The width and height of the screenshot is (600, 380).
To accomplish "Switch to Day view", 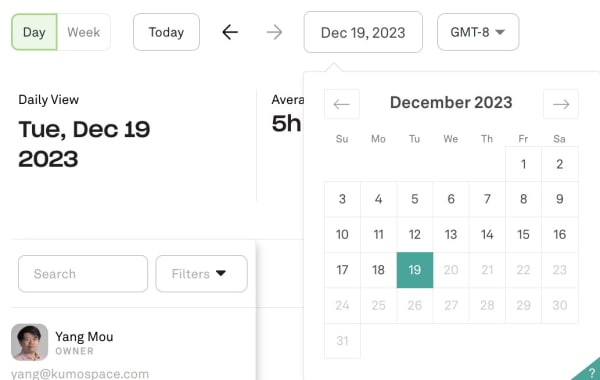I will tap(34, 32).
